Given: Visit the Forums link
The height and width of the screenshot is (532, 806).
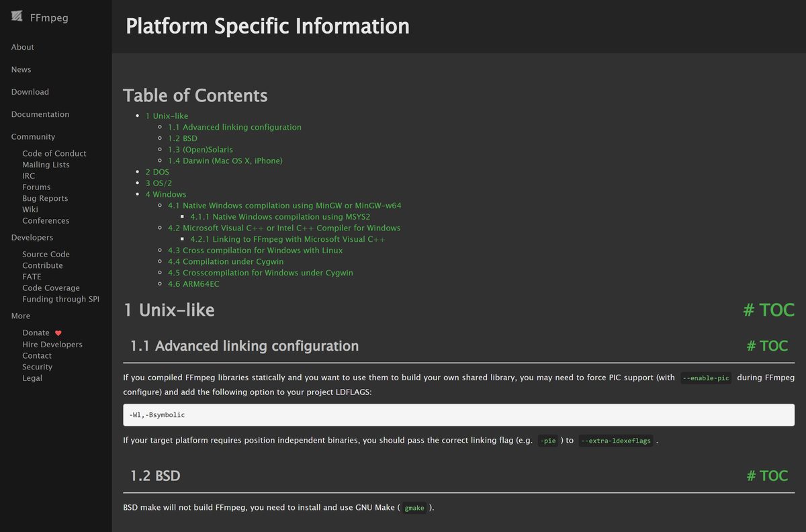Looking at the screenshot, I should pos(36,187).
